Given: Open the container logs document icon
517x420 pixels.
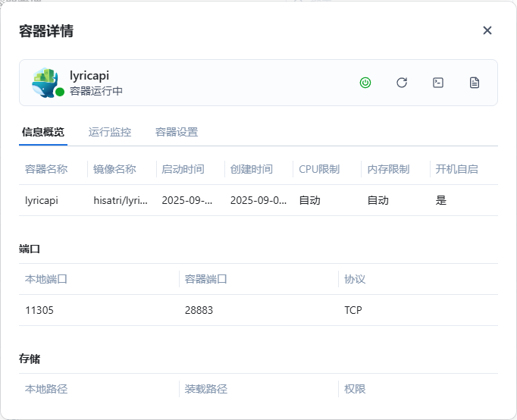Looking at the screenshot, I should 475,83.
